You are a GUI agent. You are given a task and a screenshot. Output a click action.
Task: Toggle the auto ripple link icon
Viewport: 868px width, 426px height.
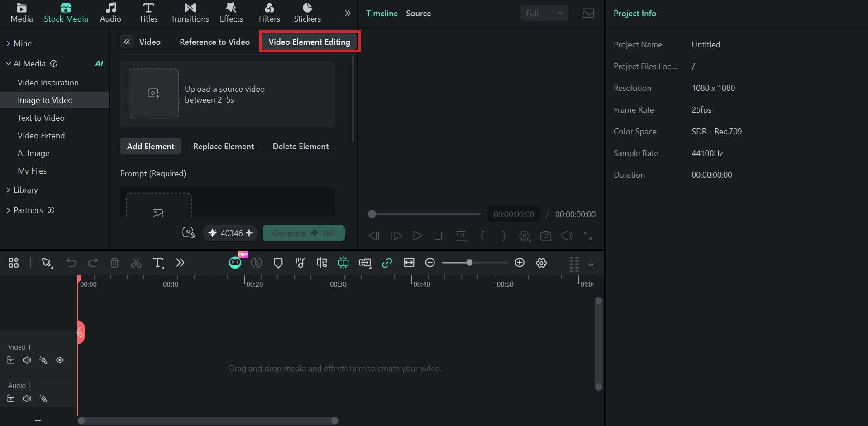pyautogui.click(x=387, y=263)
